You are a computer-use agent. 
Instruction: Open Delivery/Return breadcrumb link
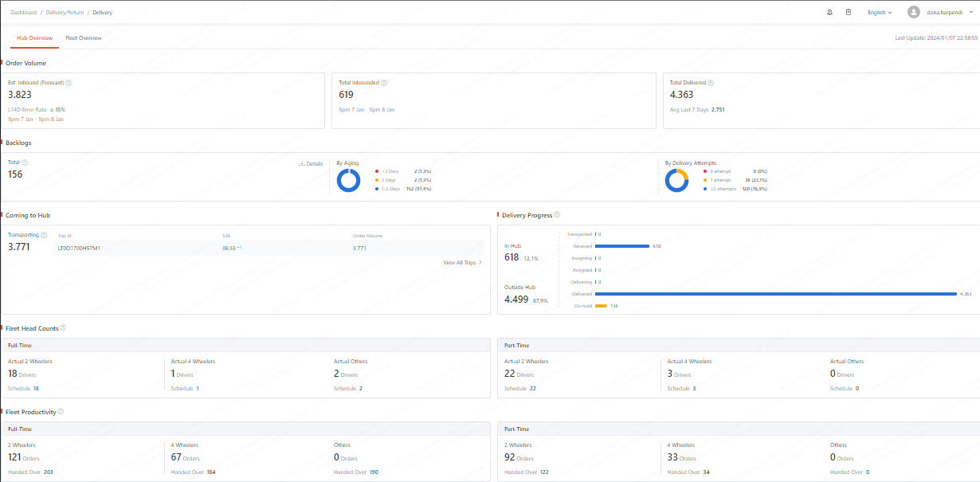[65, 13]
